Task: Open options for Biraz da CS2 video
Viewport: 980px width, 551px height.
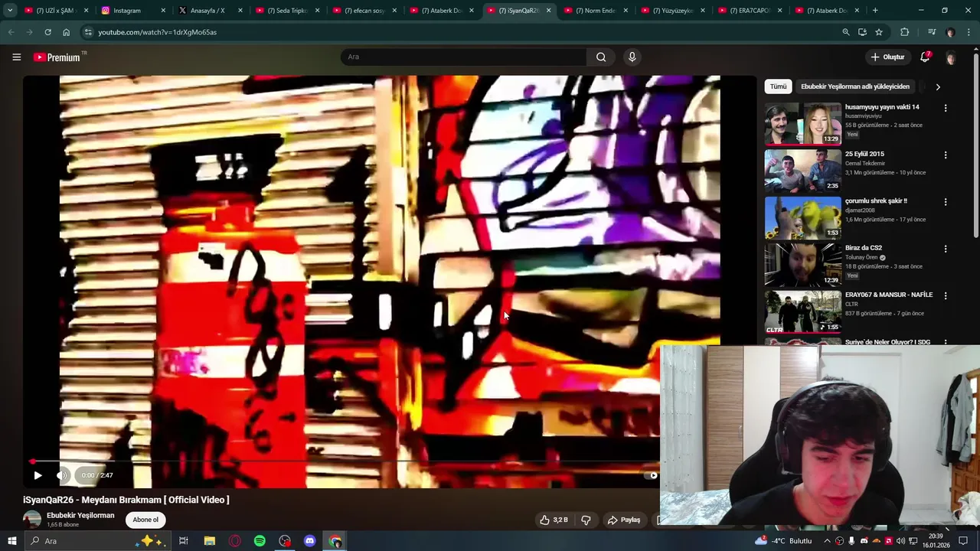Action: pyautogui.click(x=946, y=249)
